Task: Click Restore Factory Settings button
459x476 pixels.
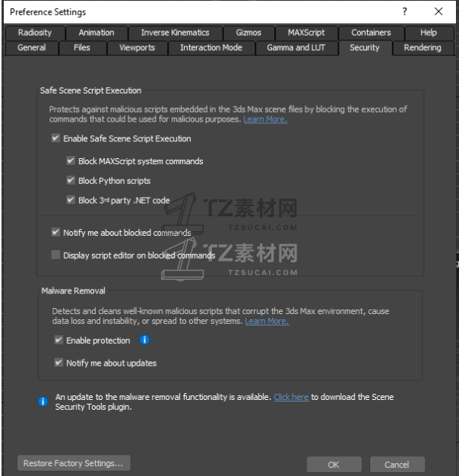Action: (74, 463)
